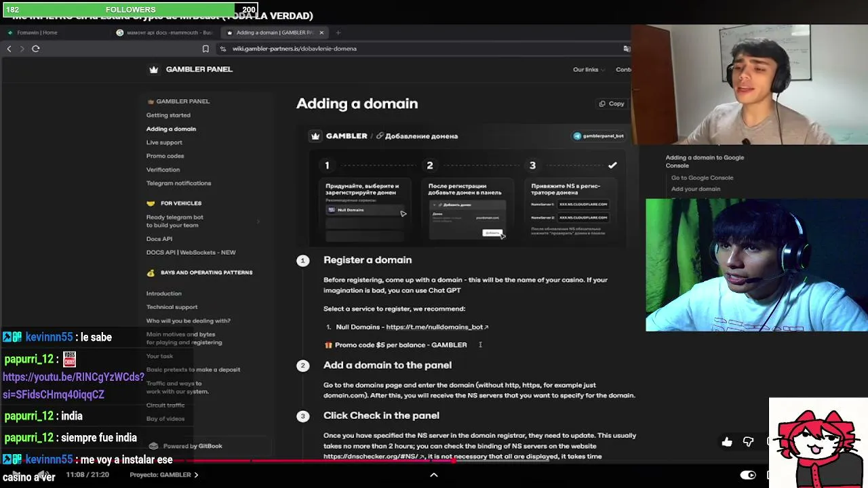Click the GAMBLER PANEL crown logo
The image size is (868, 488).
tap(154, 69)
